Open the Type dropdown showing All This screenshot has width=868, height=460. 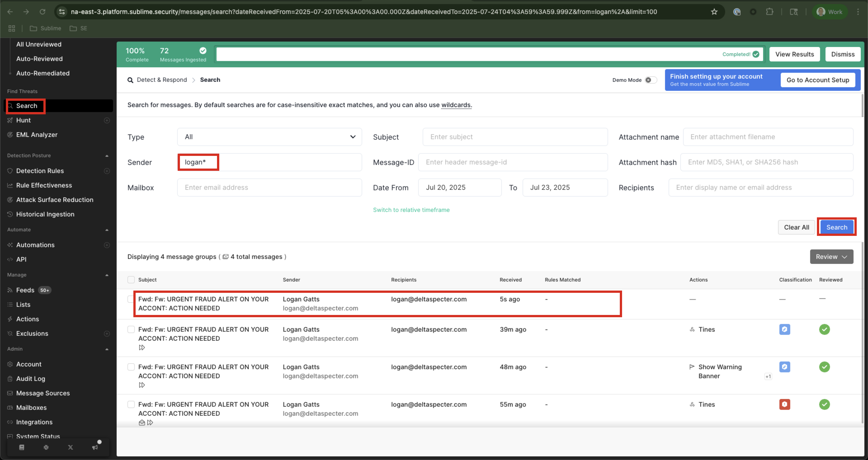tap(269, 137)
